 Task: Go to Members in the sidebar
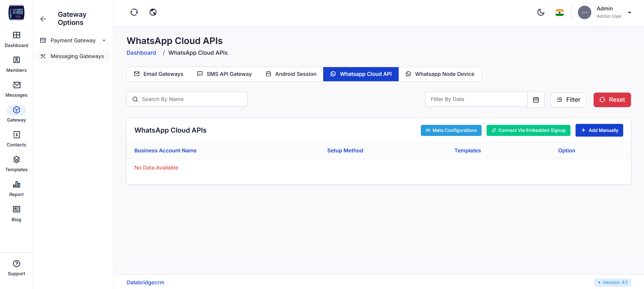click(x=16, y=60)
